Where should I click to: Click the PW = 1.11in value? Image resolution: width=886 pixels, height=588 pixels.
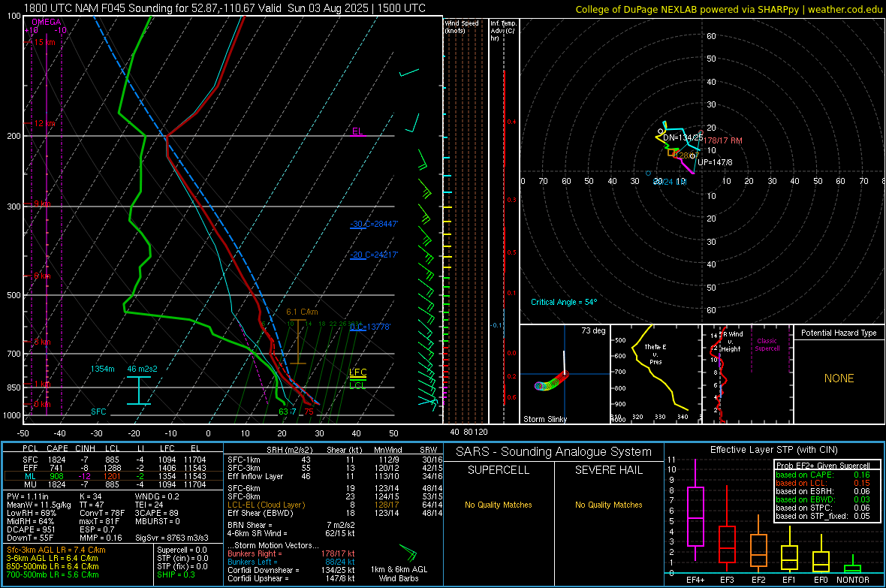(28, 496)
